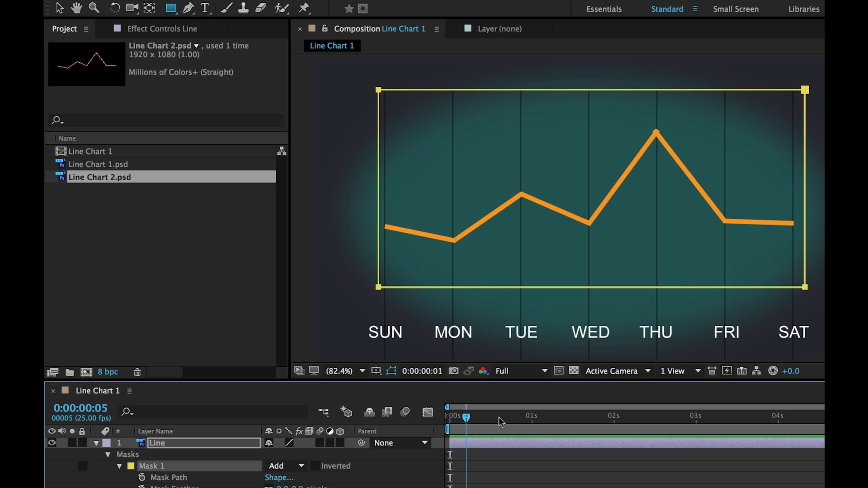Toggle the Inverted checkbox for Mask 1
The width and height of the screenshot is (868, 488).
(315, 466)
